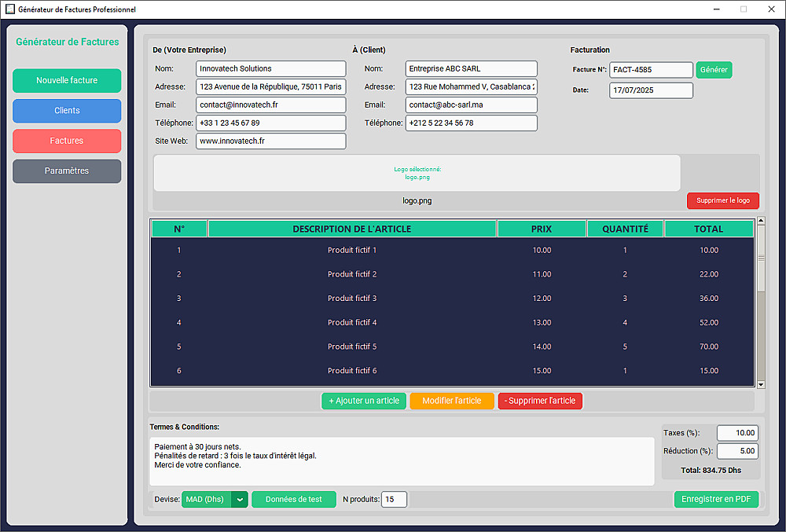Select the Produit fictif 4 row

tap(452, 323)
